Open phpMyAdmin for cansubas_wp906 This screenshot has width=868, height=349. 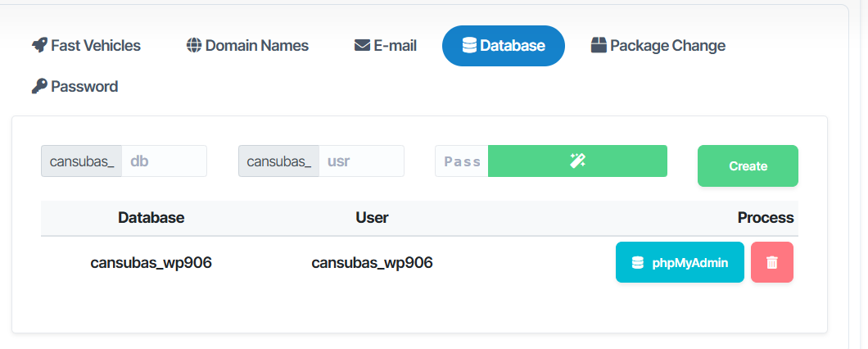click(x=680, y=262)
